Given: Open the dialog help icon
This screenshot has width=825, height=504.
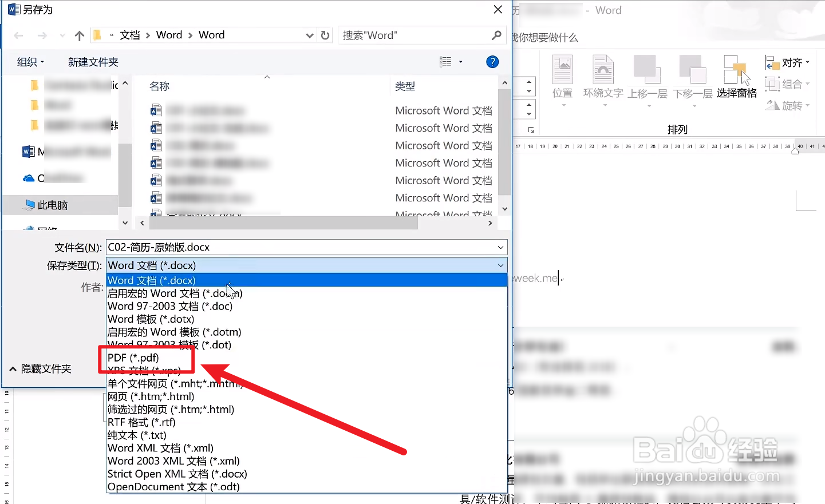Looking at the screenshot, I should (x=492, y=62).
